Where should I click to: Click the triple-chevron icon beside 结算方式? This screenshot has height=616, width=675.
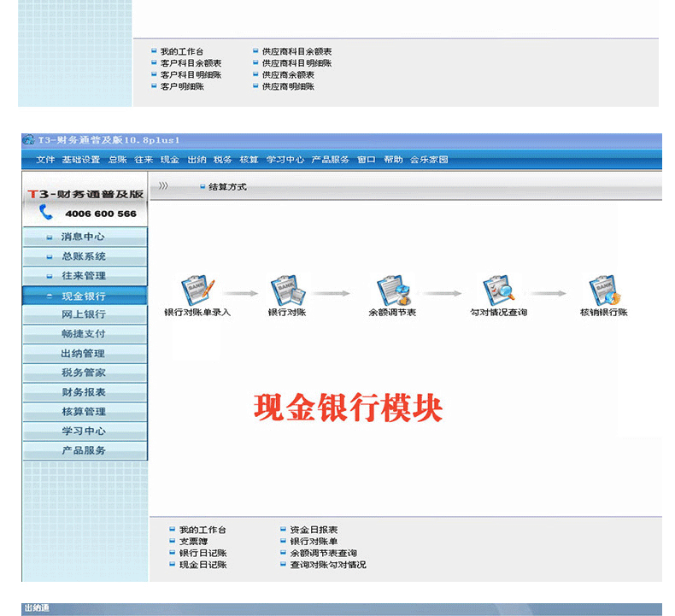pos(163,186)
